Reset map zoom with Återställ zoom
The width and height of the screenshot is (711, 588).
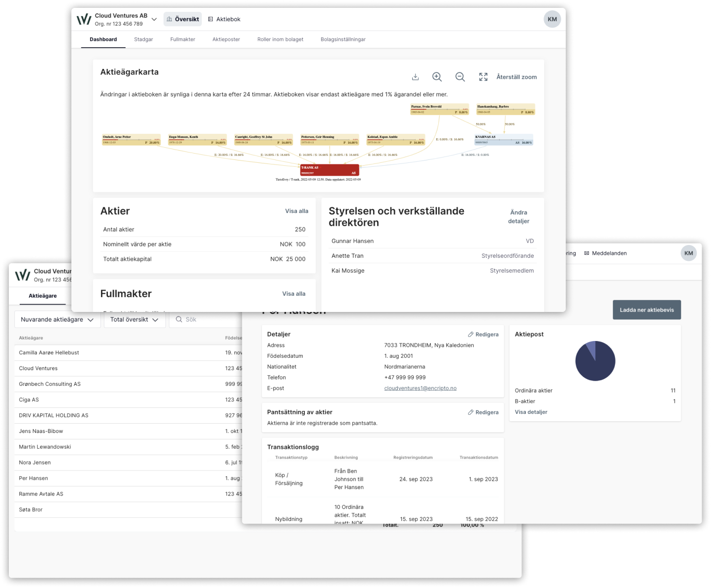[517, 77]
